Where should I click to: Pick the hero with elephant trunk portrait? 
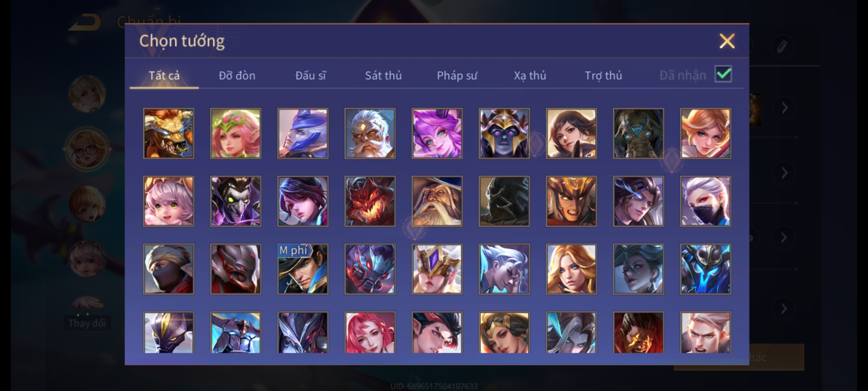[x=638, y=133]
